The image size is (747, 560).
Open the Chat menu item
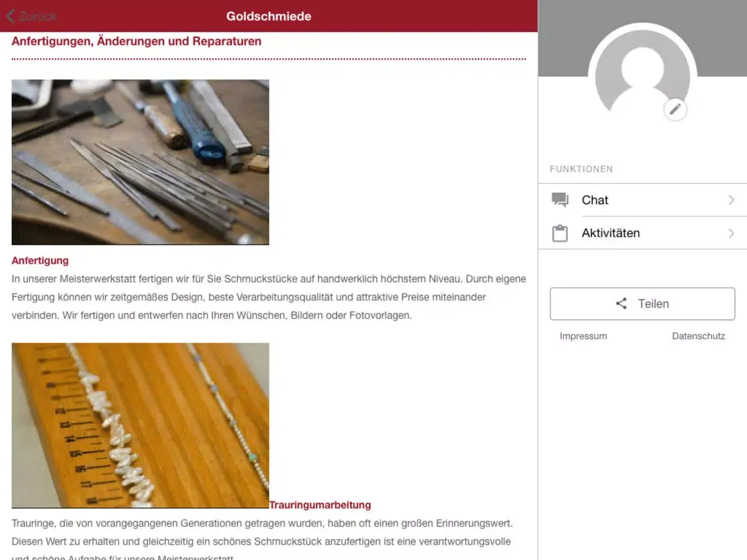click(x=642, y=200)
